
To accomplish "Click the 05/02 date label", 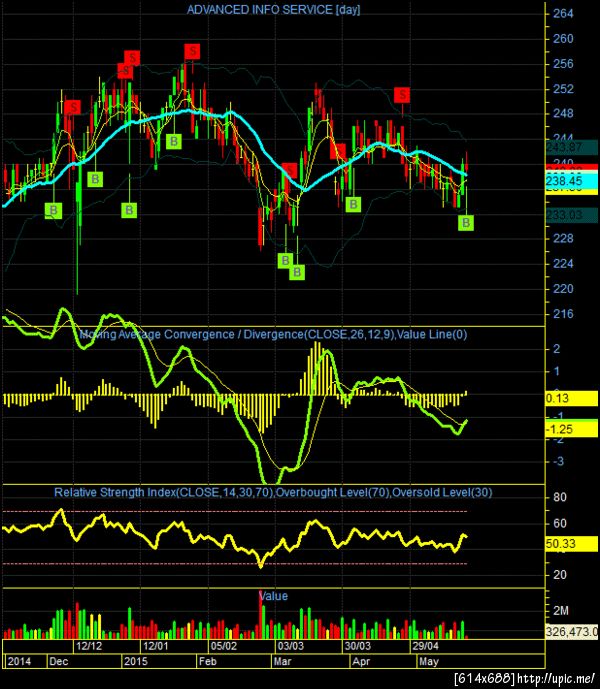I will coord(223,646).
